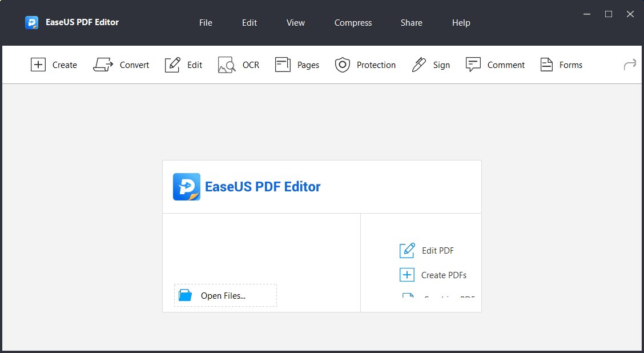
Task: Click the Create PDFs link text
Action: click(444, 275)
